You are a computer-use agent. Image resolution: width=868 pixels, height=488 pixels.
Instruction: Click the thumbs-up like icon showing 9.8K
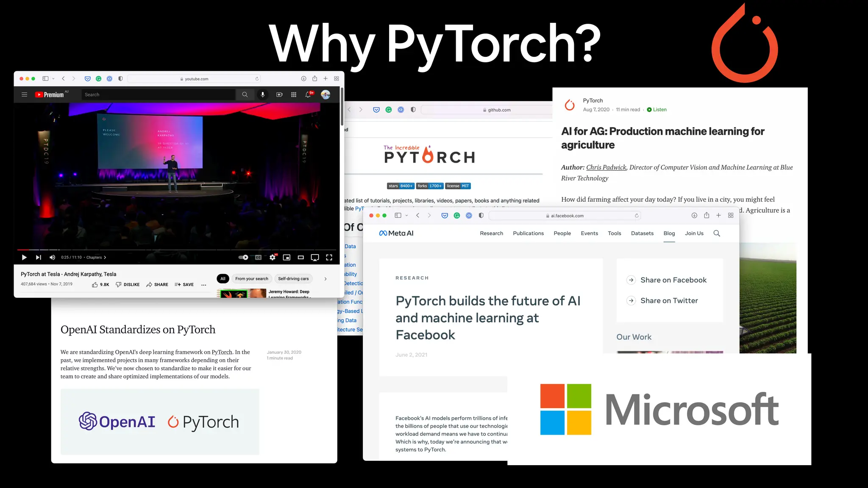[95, 285]
